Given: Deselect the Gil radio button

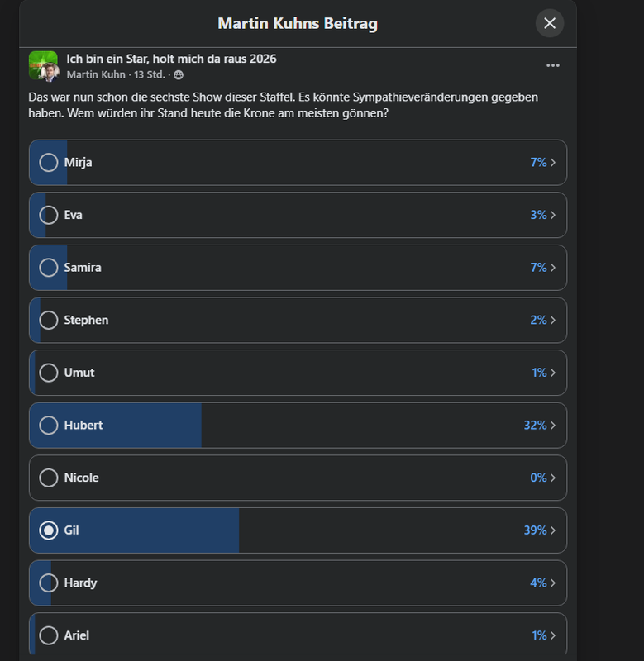Looking at the screenshot, I should tap(49, 530).
